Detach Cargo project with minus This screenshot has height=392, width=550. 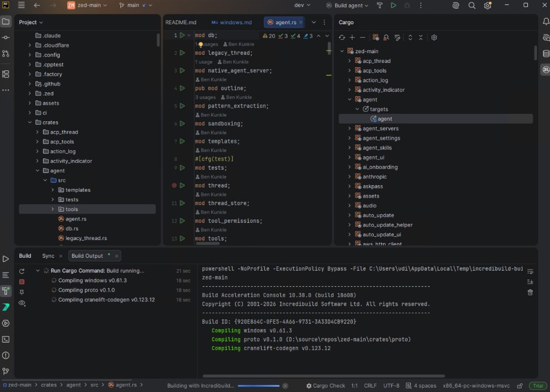click(363, 38)
